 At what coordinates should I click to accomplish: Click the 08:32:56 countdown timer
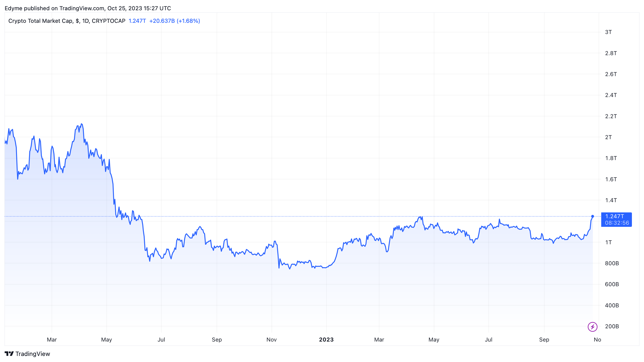tap(617, 223)
